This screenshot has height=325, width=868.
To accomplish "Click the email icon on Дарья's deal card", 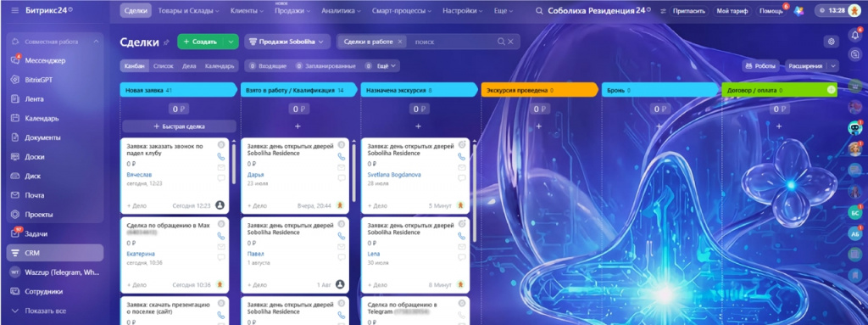I will (342, 167).
